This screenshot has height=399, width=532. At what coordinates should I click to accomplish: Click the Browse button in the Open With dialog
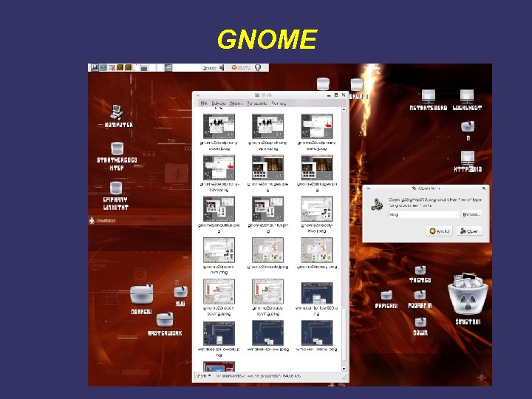[x=471, y=214]
